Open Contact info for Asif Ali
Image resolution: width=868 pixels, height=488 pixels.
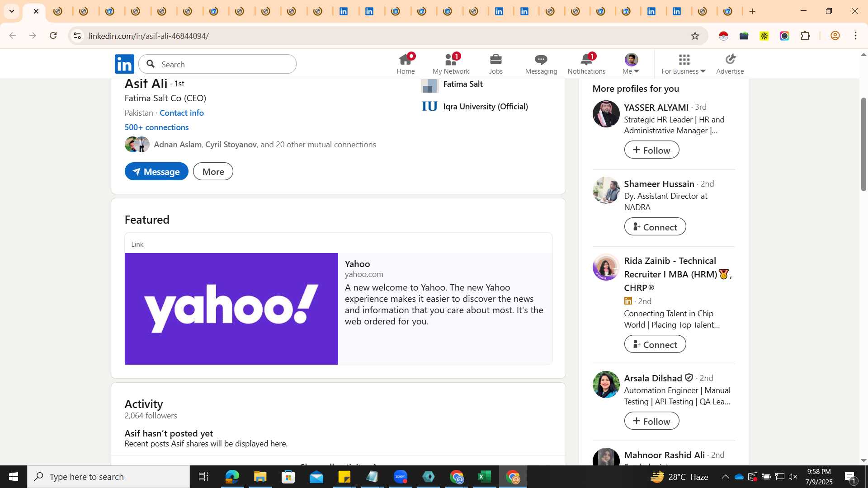coord(182,113)
